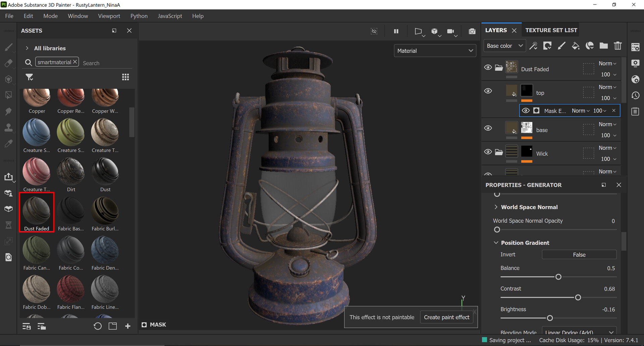This screenshot has width=644, height=346.
Task: Take a viewport screenshot with the camera icon
Action: click(472, 31)
